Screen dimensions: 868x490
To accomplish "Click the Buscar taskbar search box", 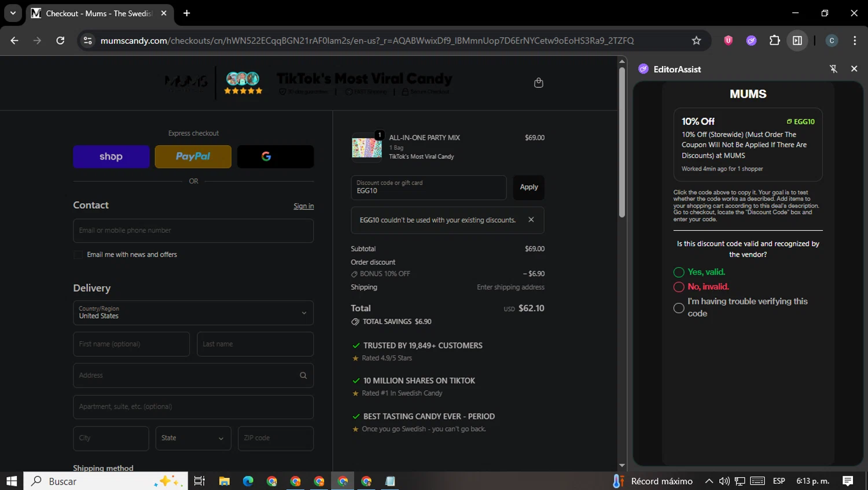I will 106,481.
